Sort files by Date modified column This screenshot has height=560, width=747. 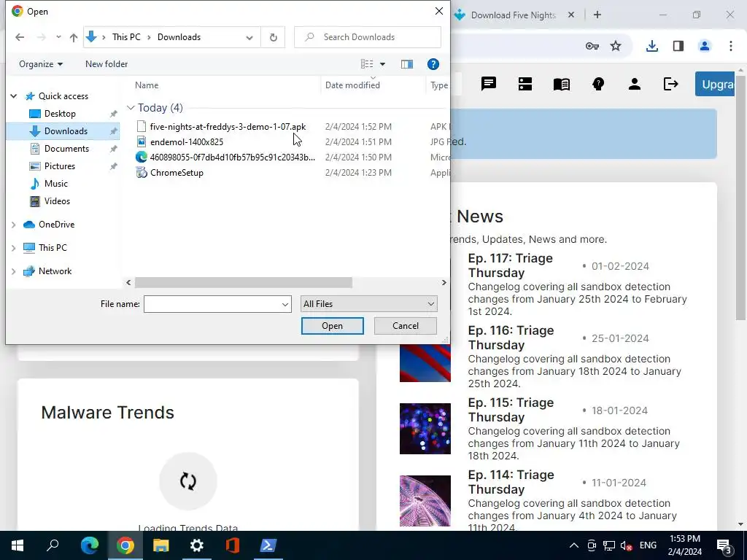click(352, 85)
